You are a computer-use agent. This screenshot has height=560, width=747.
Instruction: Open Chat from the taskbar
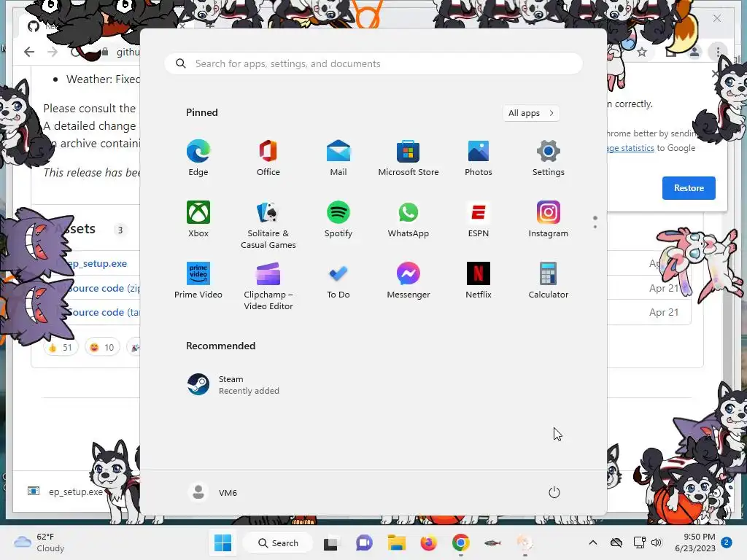pos(364,542)
